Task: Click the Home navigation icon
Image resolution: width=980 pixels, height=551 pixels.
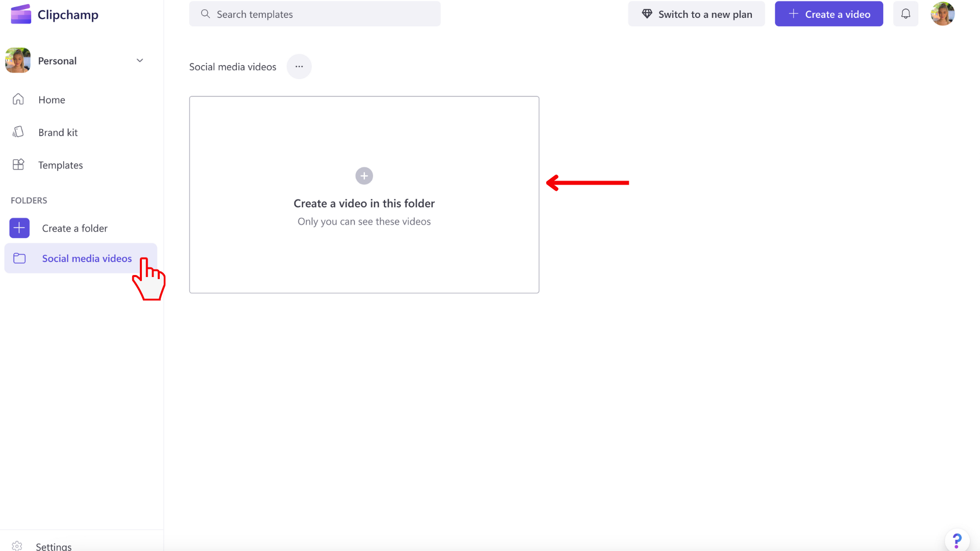Action: pos(17,99)
